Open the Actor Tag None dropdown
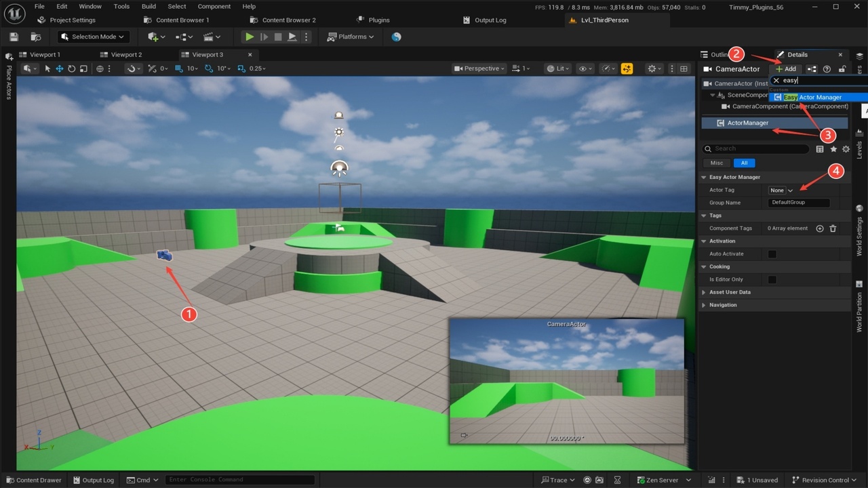 [781, 190]
